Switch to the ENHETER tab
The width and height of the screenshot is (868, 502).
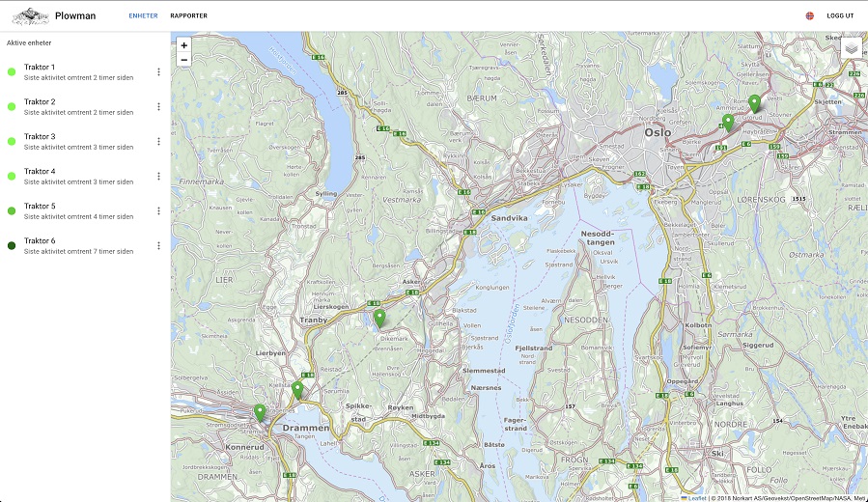[x=143, y=16]
